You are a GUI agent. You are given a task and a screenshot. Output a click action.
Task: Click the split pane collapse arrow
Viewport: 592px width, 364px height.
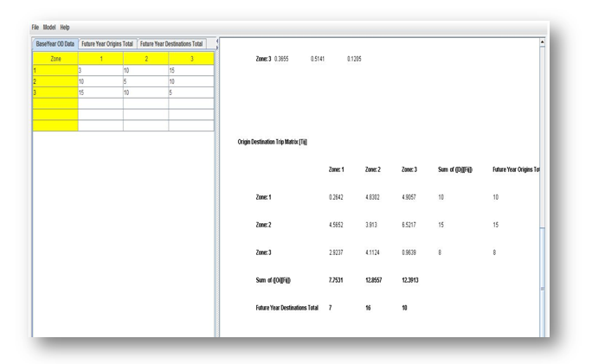(x=216, y=42)
